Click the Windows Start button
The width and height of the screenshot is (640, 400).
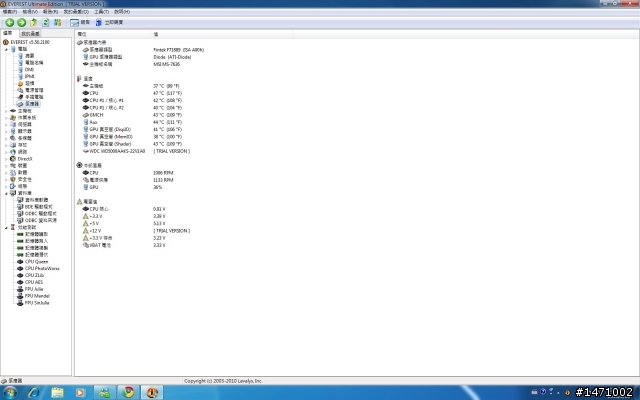pos(10,393)
